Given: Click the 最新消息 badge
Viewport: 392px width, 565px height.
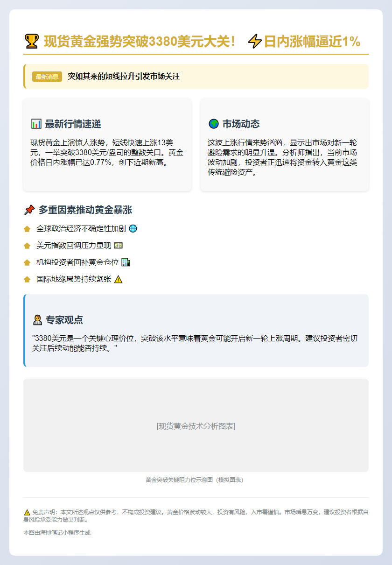Looking at the screenshot, I should point(47,77).
